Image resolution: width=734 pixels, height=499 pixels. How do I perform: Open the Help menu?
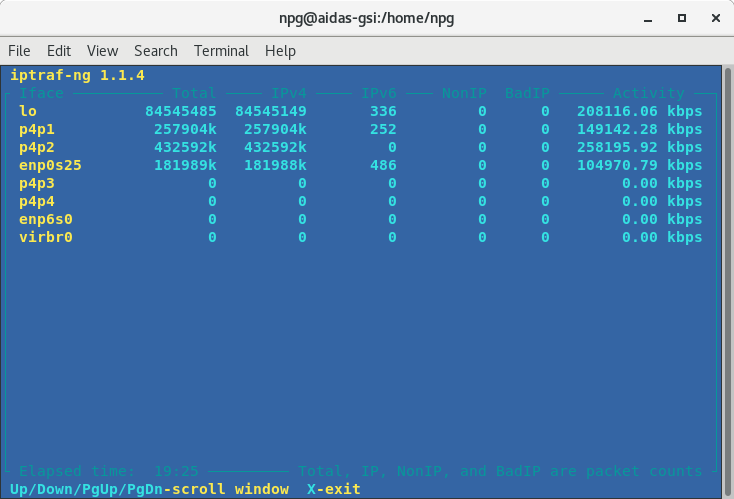coord(280,51)
